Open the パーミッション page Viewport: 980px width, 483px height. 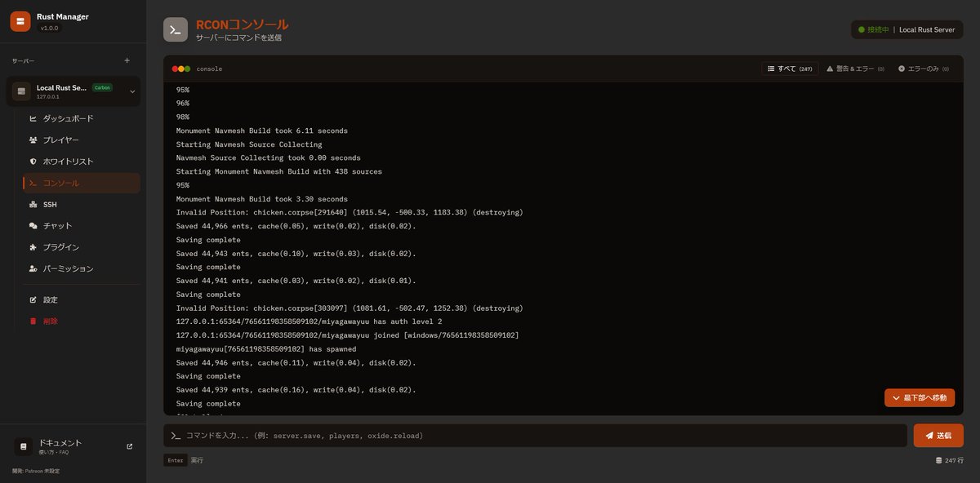[82, 268]
